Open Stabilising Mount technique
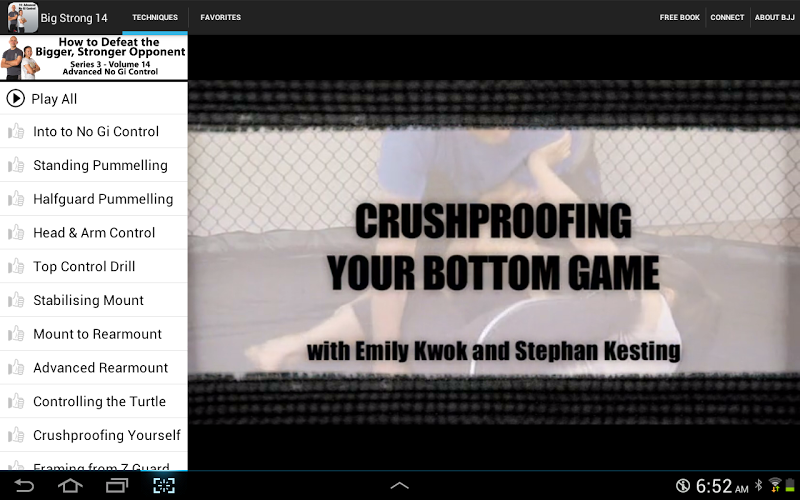This screenshot has width=800, height=500. point(88,300)
